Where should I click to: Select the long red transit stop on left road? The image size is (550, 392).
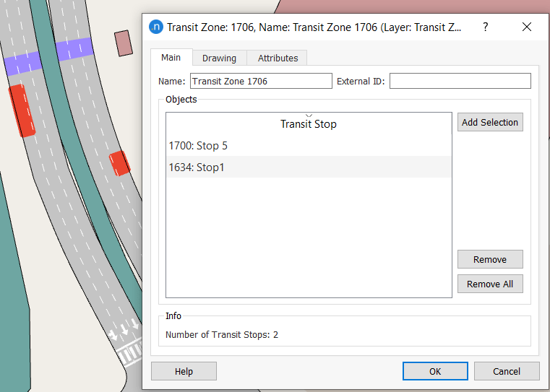tap(22, 110)
